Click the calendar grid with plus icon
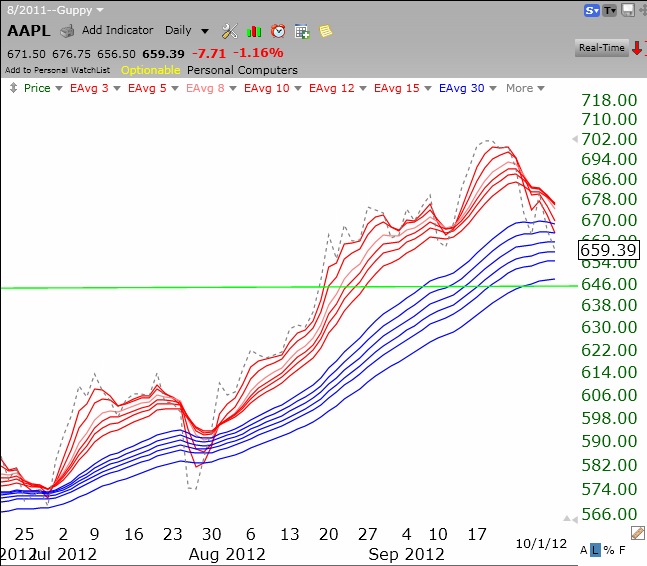Image resolution: width=647 pixels, height=566 pixels. pos(302,32)
